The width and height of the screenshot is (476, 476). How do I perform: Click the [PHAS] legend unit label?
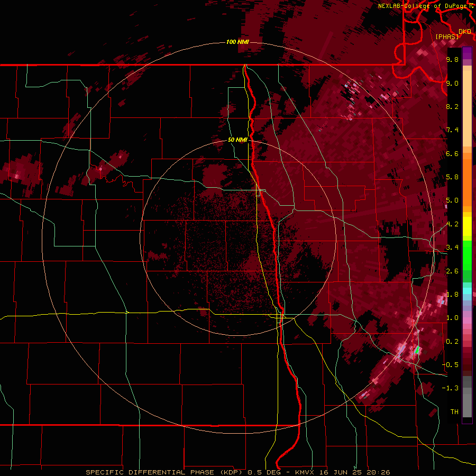tap(447, 36)
